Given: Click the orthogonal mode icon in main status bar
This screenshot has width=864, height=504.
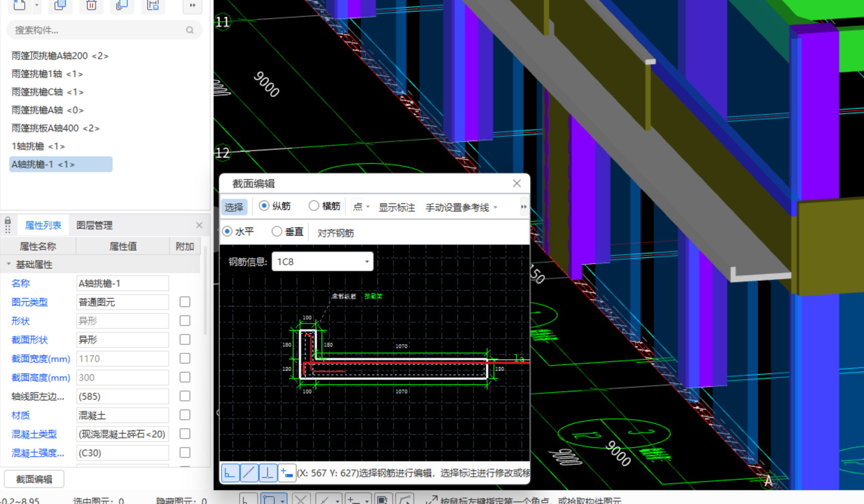Looking at the screenshot, I should [x=249, y=499].
